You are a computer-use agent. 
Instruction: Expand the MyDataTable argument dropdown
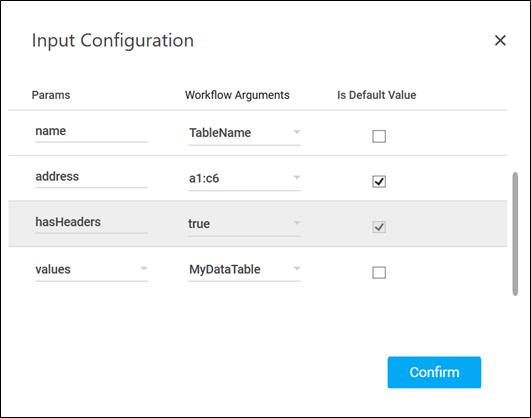(x=297, y=268)
